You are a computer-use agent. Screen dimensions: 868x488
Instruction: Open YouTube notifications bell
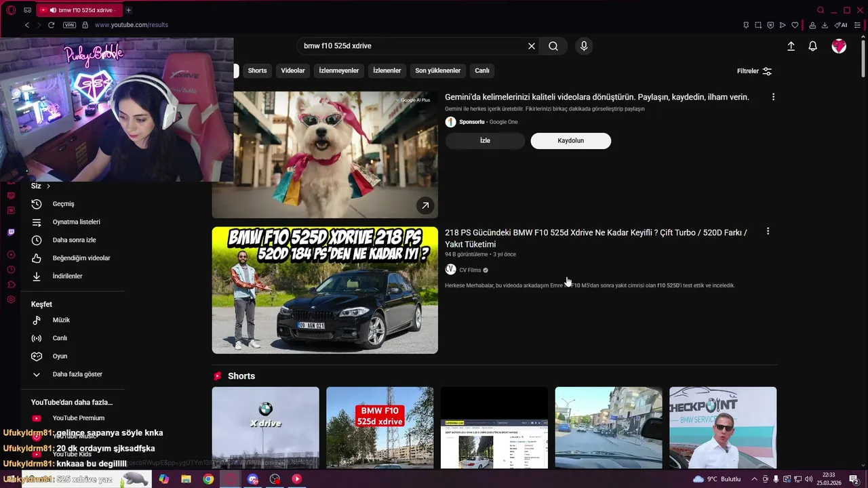(x=812, y=46)
